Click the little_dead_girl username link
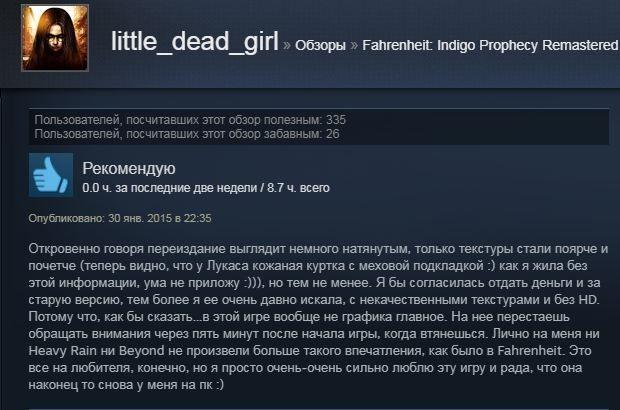 (x=195, y=41)
